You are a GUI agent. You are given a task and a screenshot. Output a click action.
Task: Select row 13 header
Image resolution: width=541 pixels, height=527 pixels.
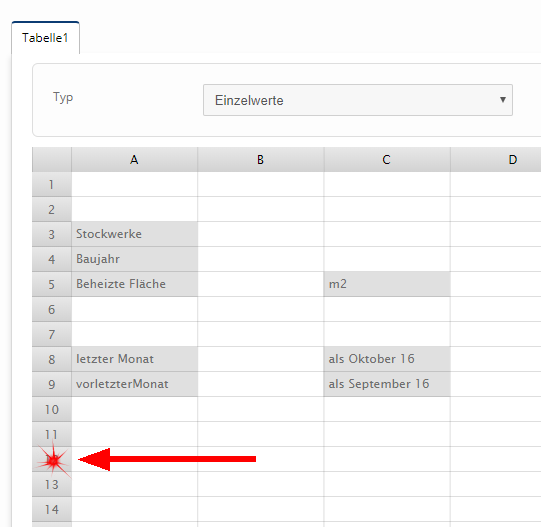pyautogui.click(x=52, y=484)
